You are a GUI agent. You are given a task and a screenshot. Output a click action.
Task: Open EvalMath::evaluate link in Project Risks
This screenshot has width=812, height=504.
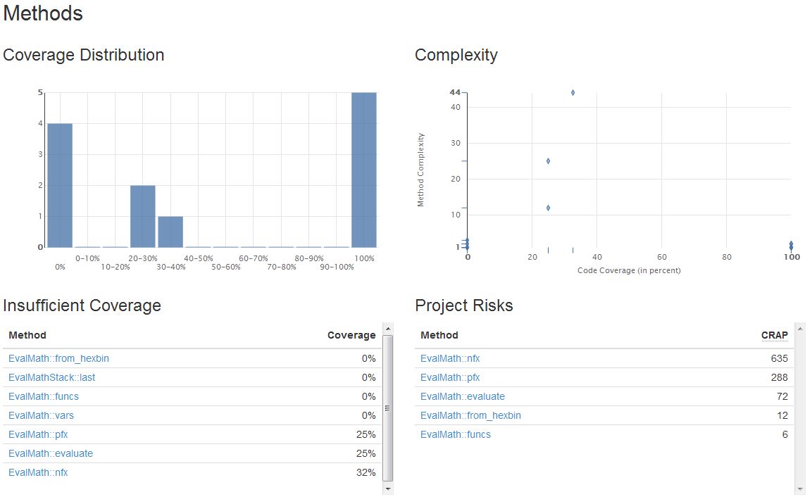click(x=463, y=396)
